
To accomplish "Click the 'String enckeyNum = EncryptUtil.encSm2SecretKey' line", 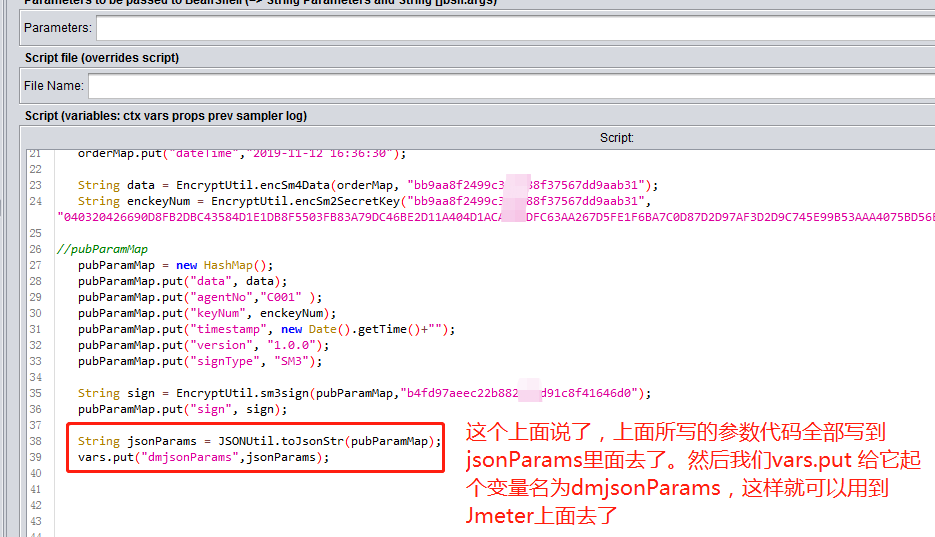I will 364,201.
